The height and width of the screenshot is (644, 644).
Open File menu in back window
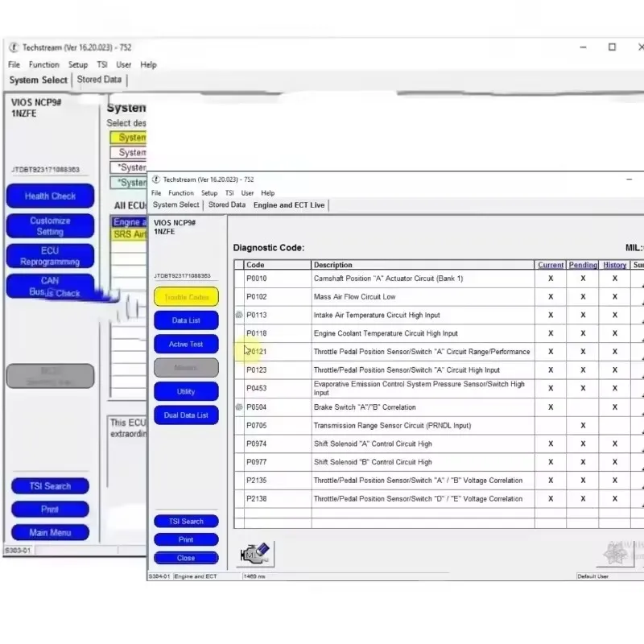[14, 65]
